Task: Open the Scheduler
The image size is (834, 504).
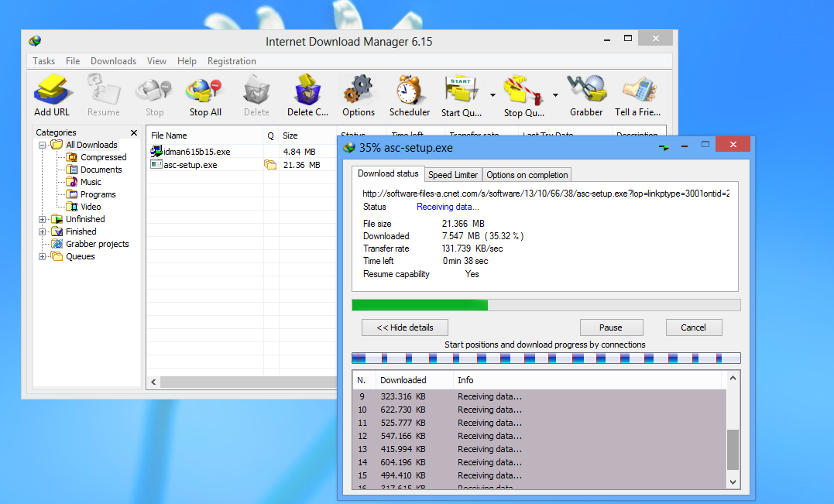Action: (409, 91)
